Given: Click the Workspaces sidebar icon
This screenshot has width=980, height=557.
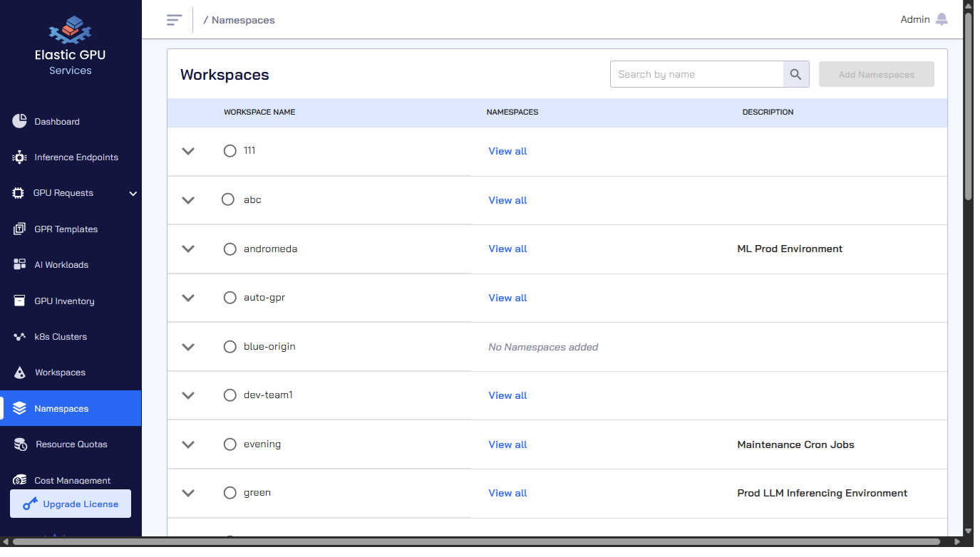Looking at the screenshot, I should [20, 373].
